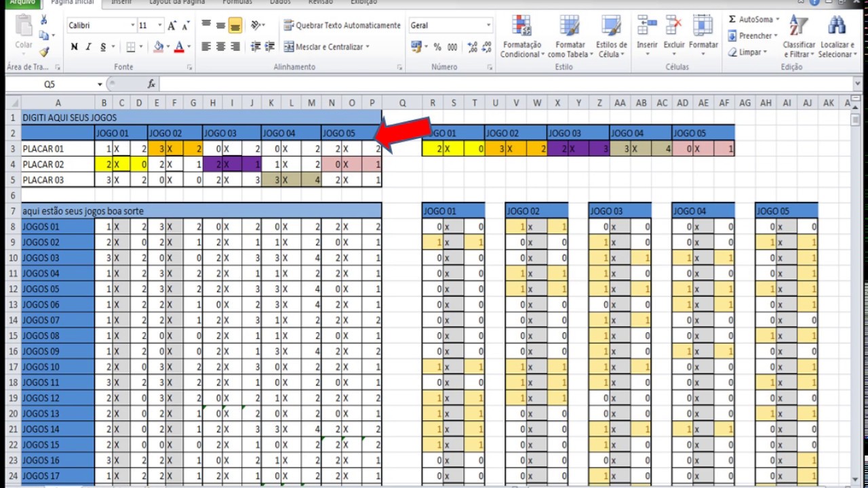Increase decimal places

pos(473,47)
